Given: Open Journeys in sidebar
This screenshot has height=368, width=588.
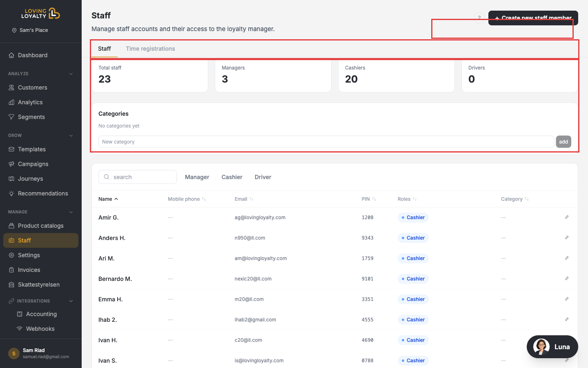Looking at the screenshot, I should (41, 179).
